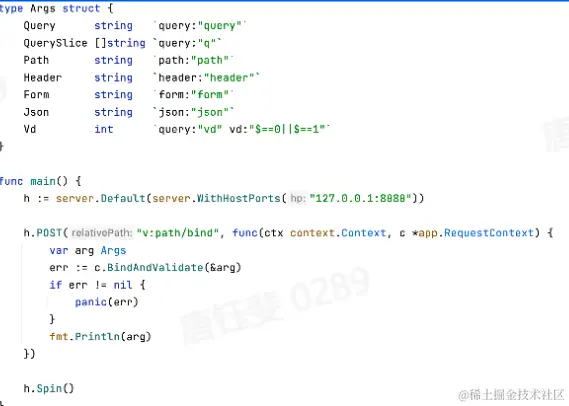This screenshot has width=569, height=406.
Task: Click the host string "127.0.0.1:8888"
Action: tap(361, 198)
